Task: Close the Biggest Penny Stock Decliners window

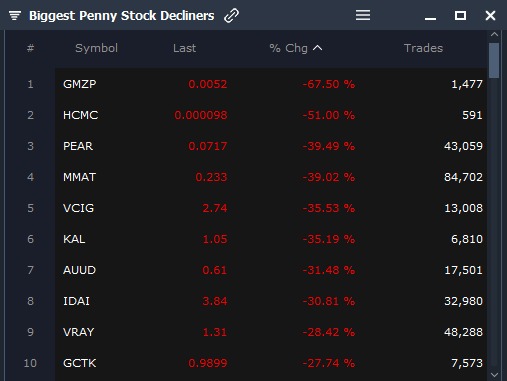Action: (490, 15)
